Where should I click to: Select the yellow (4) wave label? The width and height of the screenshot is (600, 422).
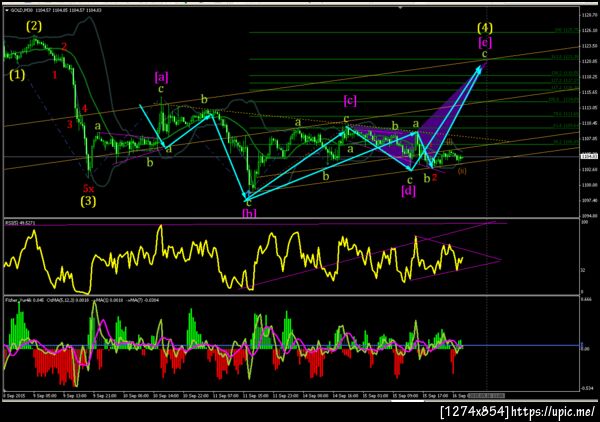coord(485,28)
